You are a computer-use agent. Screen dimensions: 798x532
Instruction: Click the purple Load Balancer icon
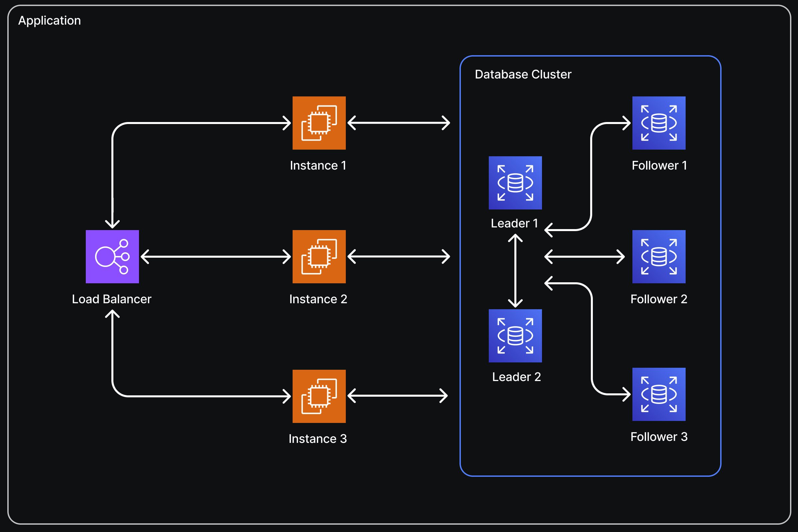112,256
